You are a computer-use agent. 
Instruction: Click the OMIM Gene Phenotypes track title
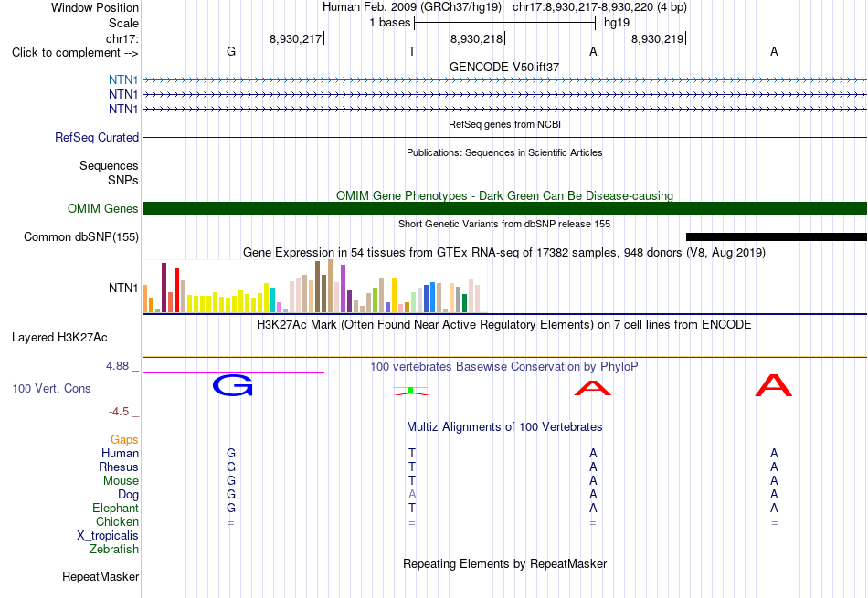click(x=504, y=195)
